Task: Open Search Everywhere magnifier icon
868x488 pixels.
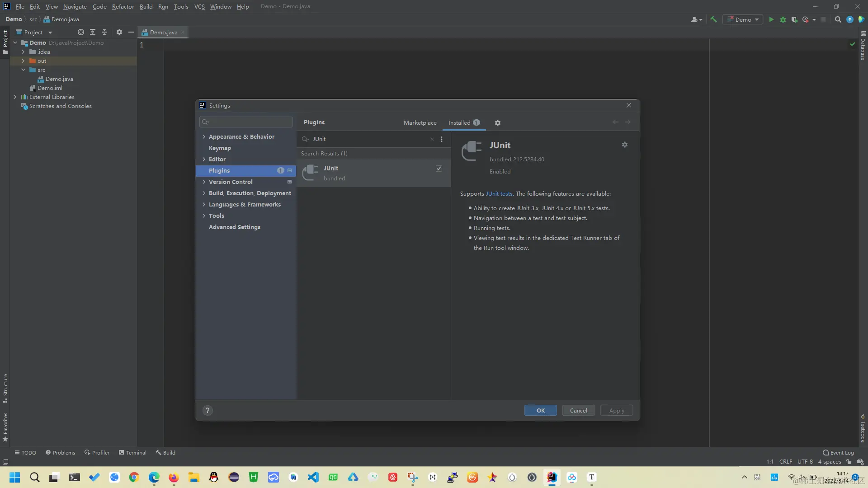Action: tap(838, 19)
